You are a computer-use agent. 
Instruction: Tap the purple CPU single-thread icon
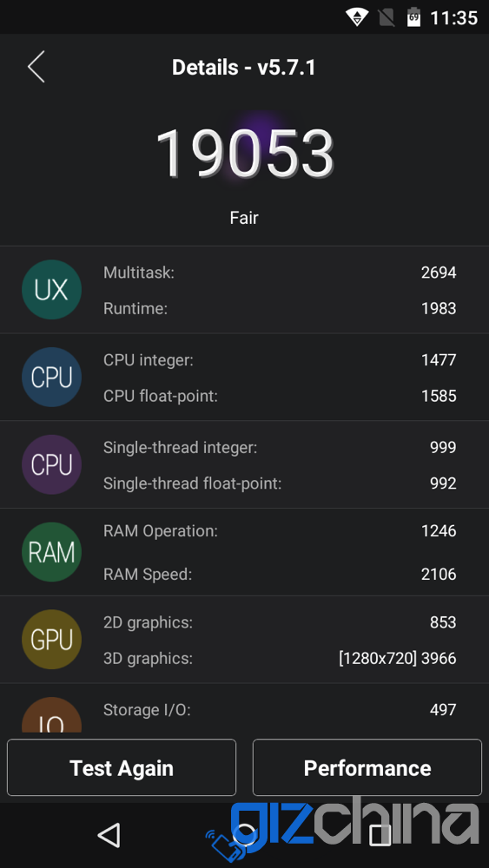(51, 464)
